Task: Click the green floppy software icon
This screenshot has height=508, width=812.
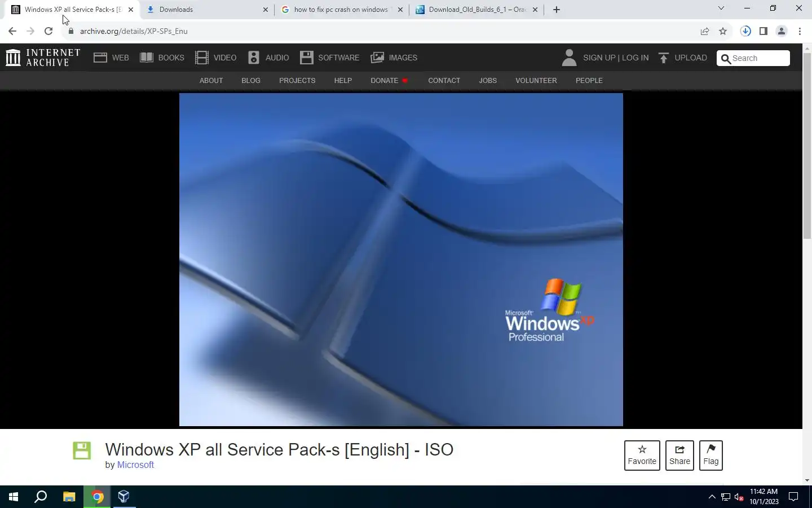Action: [x=82, y=450]
